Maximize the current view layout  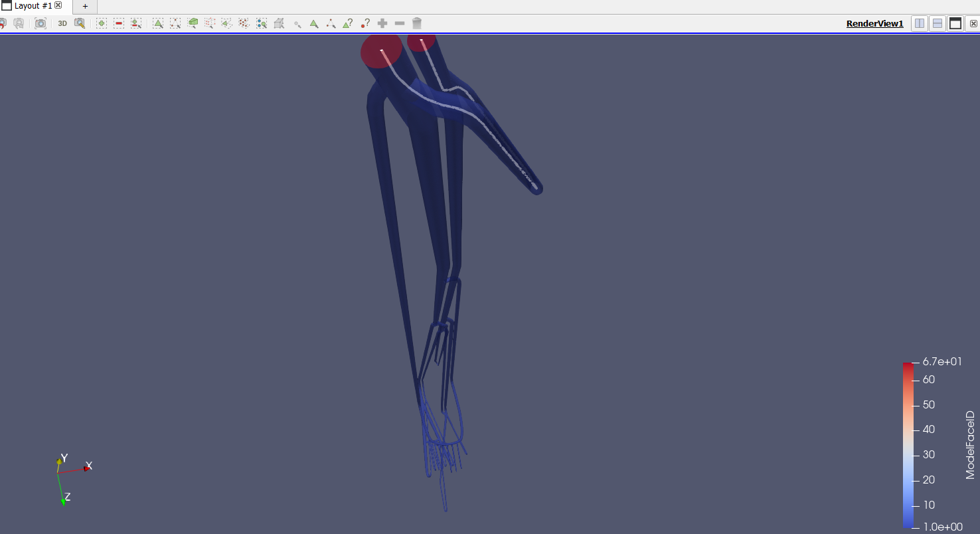click(955, 23)
